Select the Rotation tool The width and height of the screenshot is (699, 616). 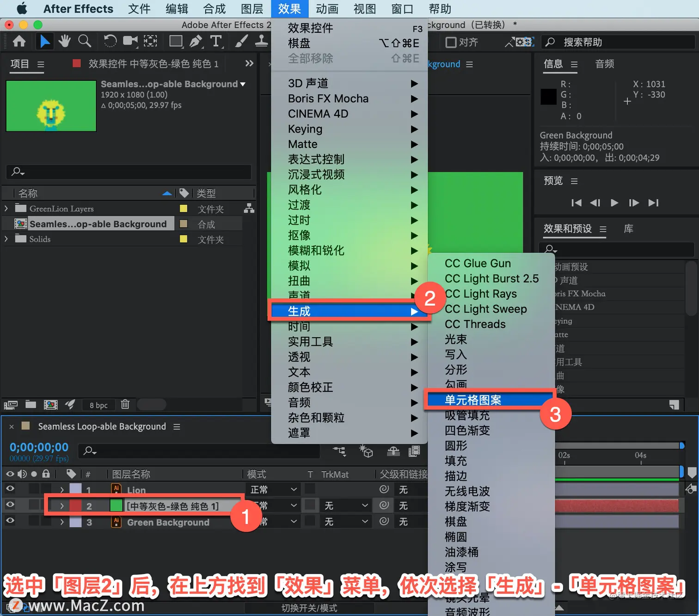(x=110, y=42)
